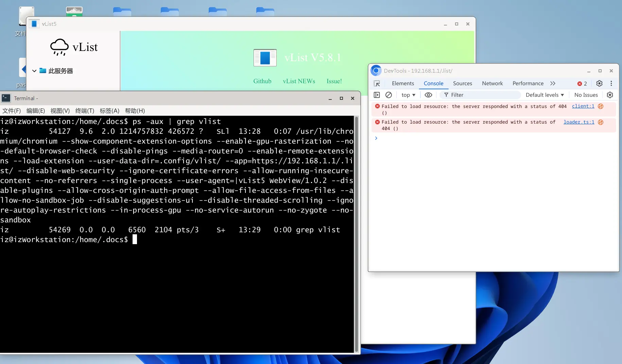Click the vList V5.8.1 heading text
The width and height of the screenshot is (622, 364).
point(313,58)
